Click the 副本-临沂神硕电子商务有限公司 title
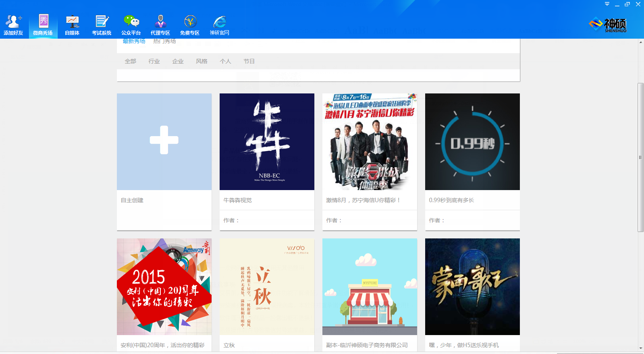The height and width of the screenshot is (354, 644). [367, 345]
